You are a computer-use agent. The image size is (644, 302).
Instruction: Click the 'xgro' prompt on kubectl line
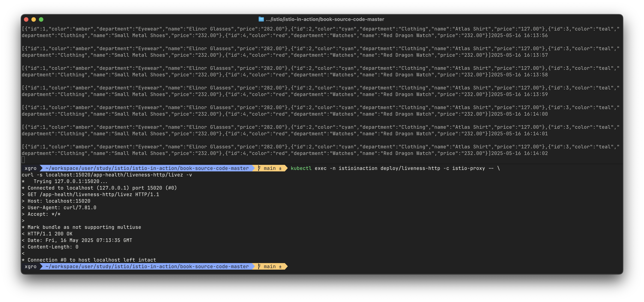point(30,168)
